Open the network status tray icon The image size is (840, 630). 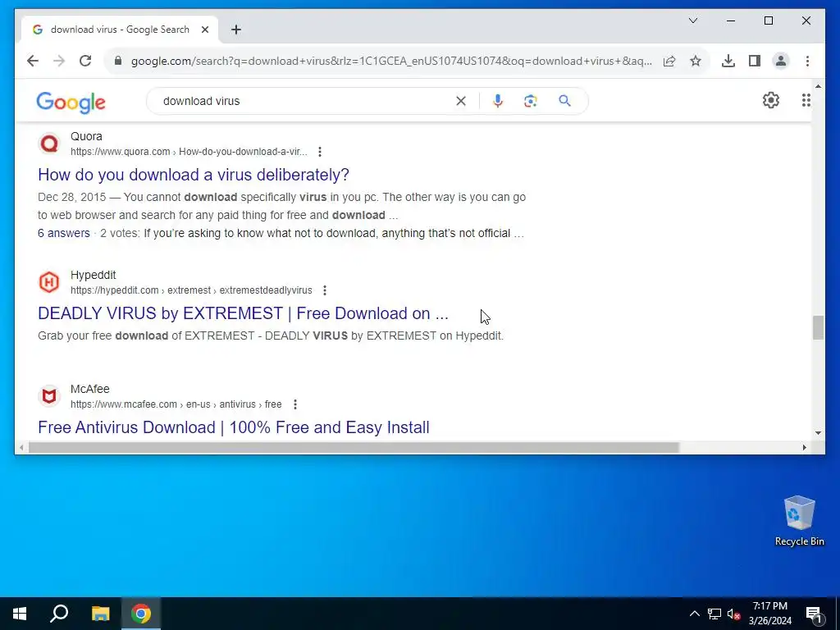(x=714, y=614)
